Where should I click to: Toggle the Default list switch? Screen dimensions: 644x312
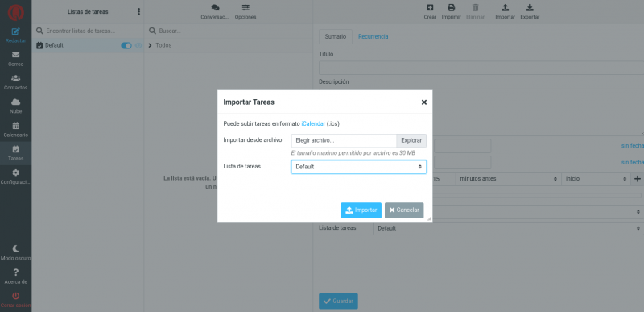pos(126,46)
